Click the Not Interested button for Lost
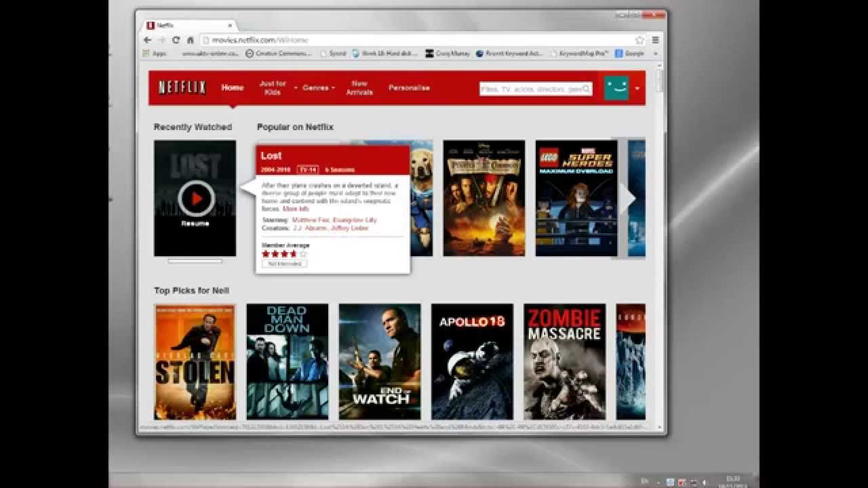The image size is (868, 488). pyautogui.click(x=284, y=264)
